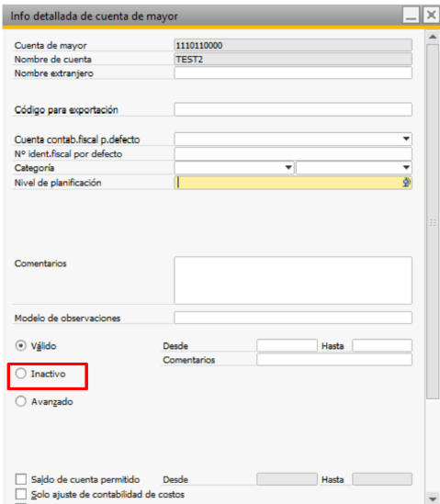Choose the Válido radio button
440x504 pixels.
(21, 346)
